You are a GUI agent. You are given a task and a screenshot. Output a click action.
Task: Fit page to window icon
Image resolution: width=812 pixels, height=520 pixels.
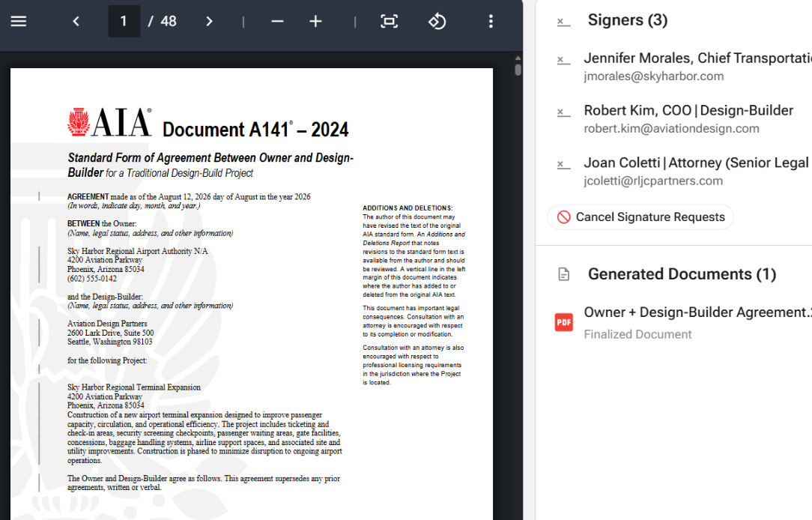(x=389, y=21)
